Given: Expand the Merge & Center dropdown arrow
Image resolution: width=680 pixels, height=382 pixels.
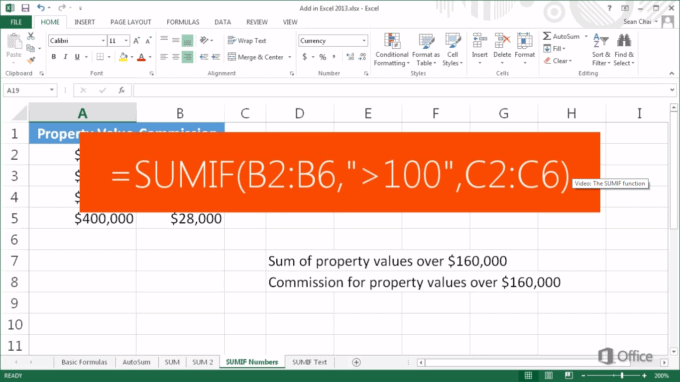Looking at the screenshot, I should (290, 57).
